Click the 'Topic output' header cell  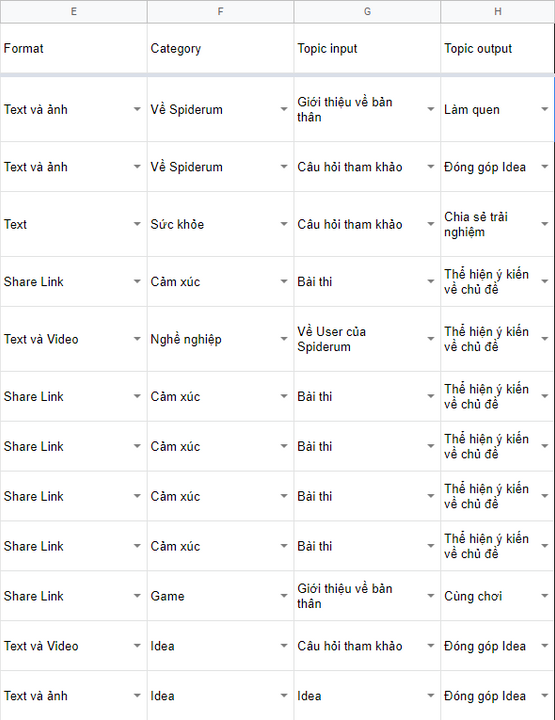tap(498, 48)
